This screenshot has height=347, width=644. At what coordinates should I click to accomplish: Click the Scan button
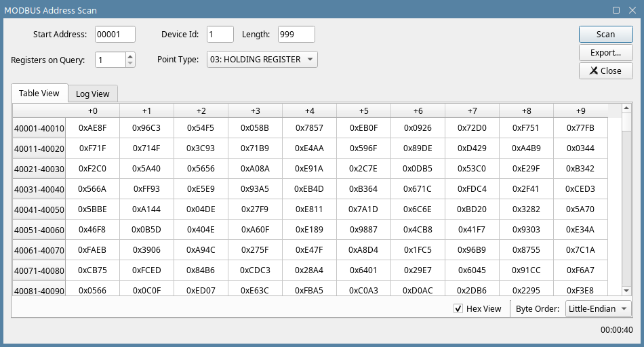606,35
